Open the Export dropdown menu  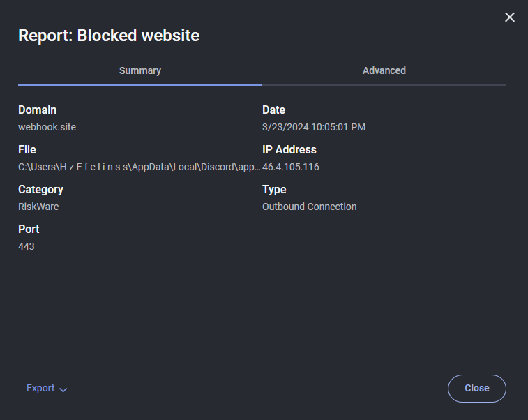40,389
